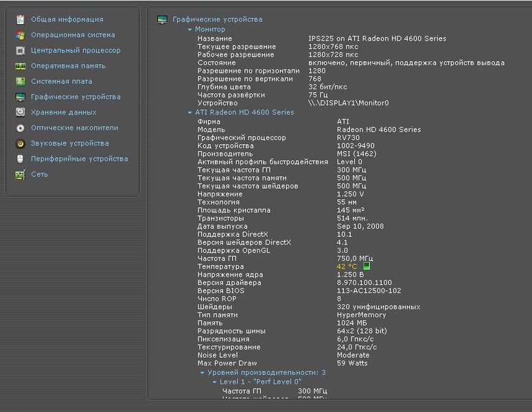Select the Max Power Draw 59 Watts value
The image size is (532, 412).
[x=352, y=363]
